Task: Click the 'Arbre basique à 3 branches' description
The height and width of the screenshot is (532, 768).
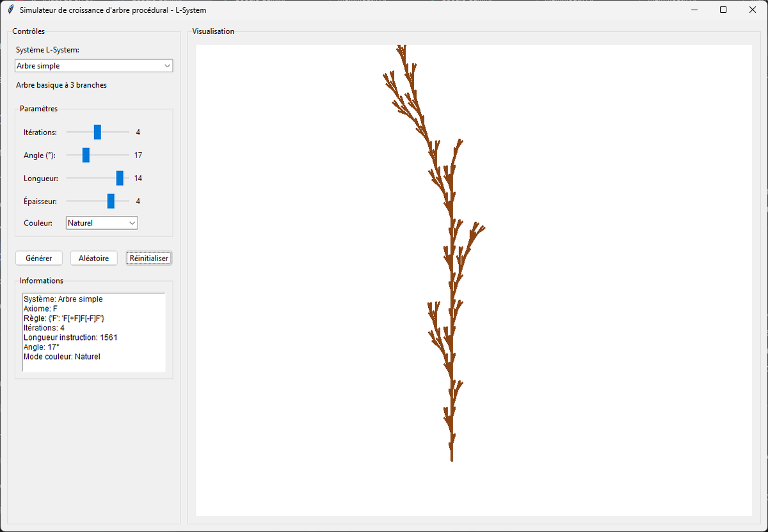Action: coord(61,85)
